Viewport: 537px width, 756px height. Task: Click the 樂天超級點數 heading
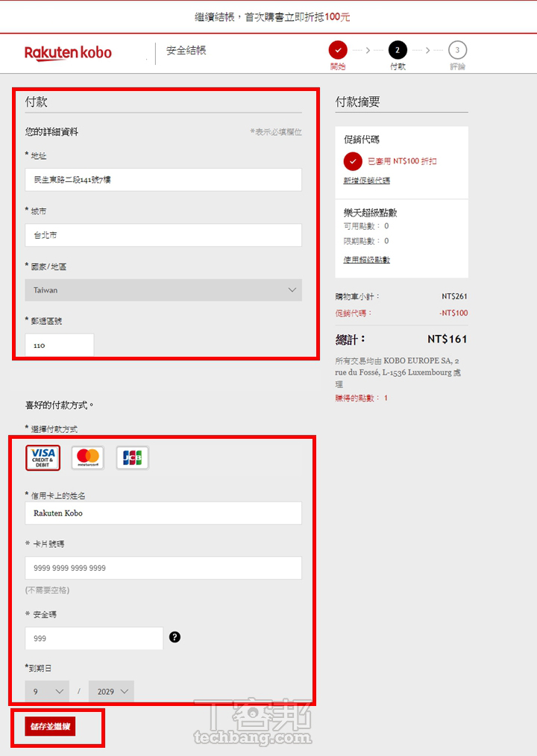point(370,213)
